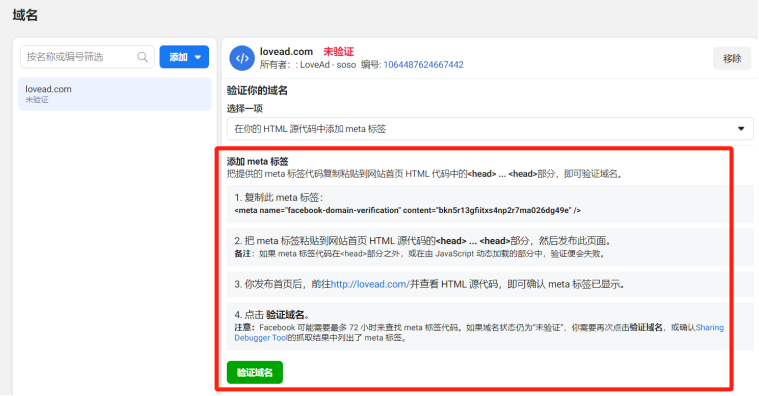Click the 验证你的域名 heading
This screenshot has height=396, width=759.
tap(257, 91)
